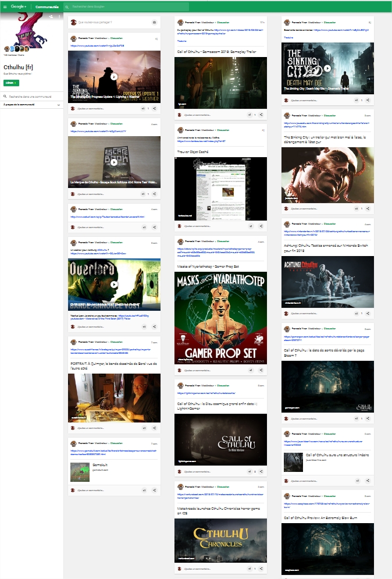Screen dimensions: 392x579
Task: Click the camera icon in the share box
Action: pos(154,22)
